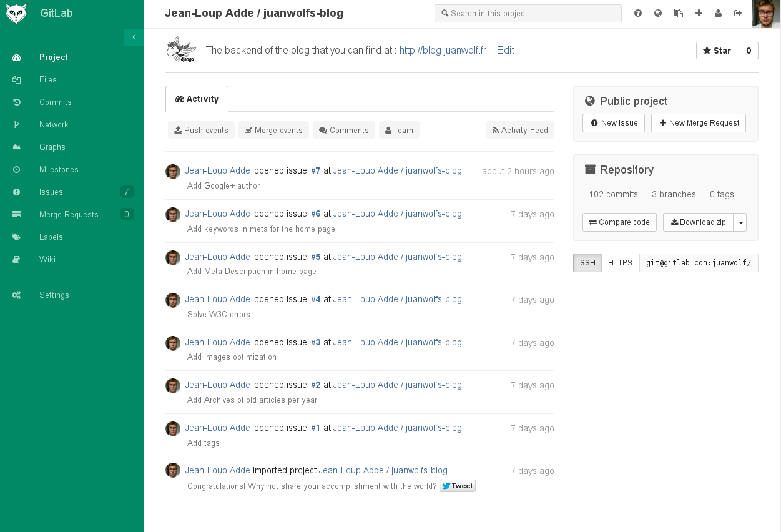Click the New Issue button
This screenshot has height=532, width=781.
point(614,123)
